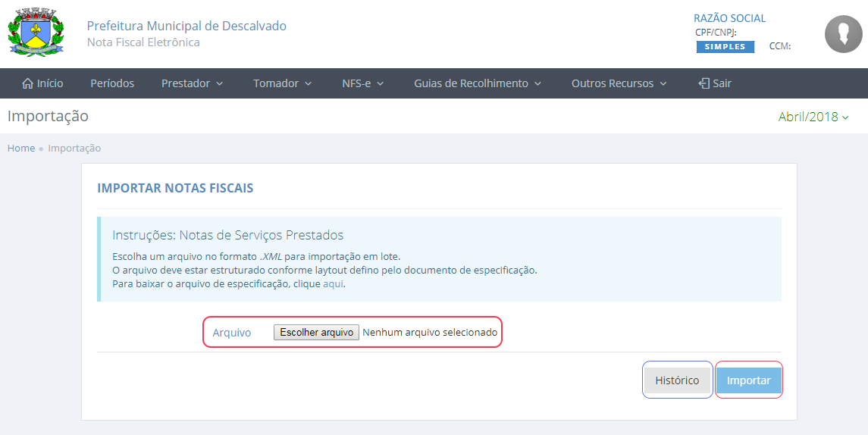Download the specification file via 'aqui' link

333,284
